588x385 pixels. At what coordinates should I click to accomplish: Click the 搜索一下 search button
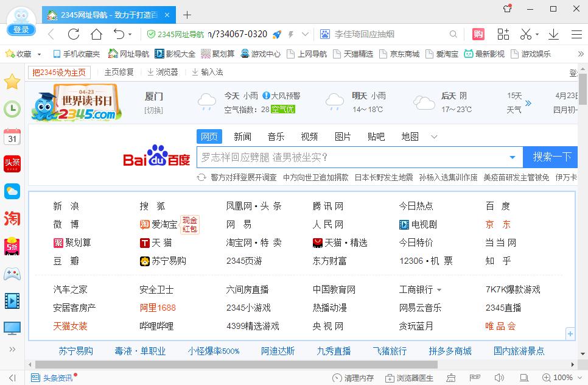point(550,157)
